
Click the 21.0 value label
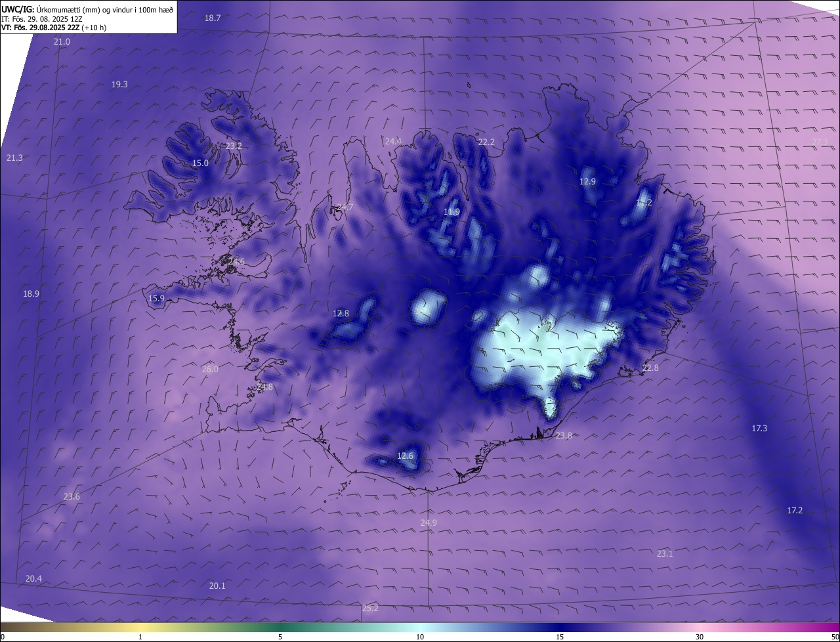(x=62, y=42)
